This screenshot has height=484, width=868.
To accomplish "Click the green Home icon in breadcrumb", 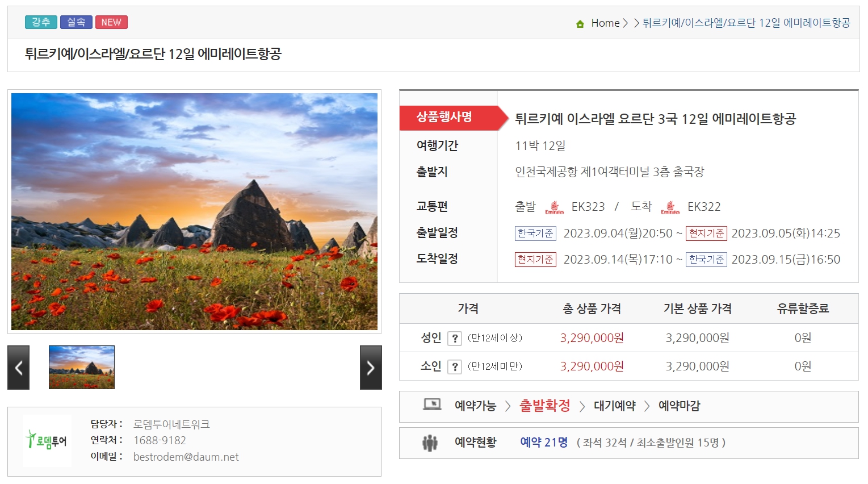I will click(580, 24).
